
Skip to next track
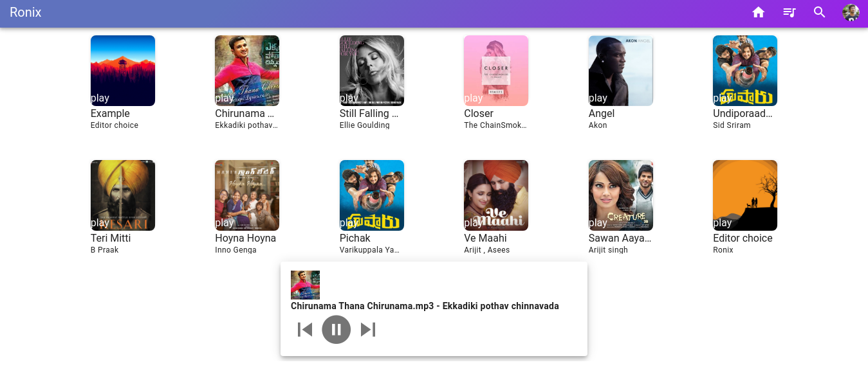tap(367, 330)
